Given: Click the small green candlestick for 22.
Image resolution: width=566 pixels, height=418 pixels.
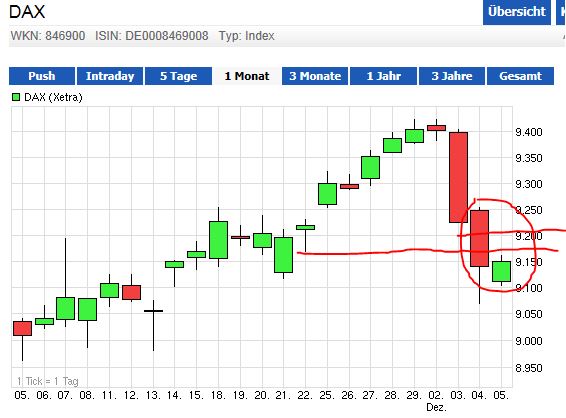Looking at the screenshot, I should [x=305, y=227].
